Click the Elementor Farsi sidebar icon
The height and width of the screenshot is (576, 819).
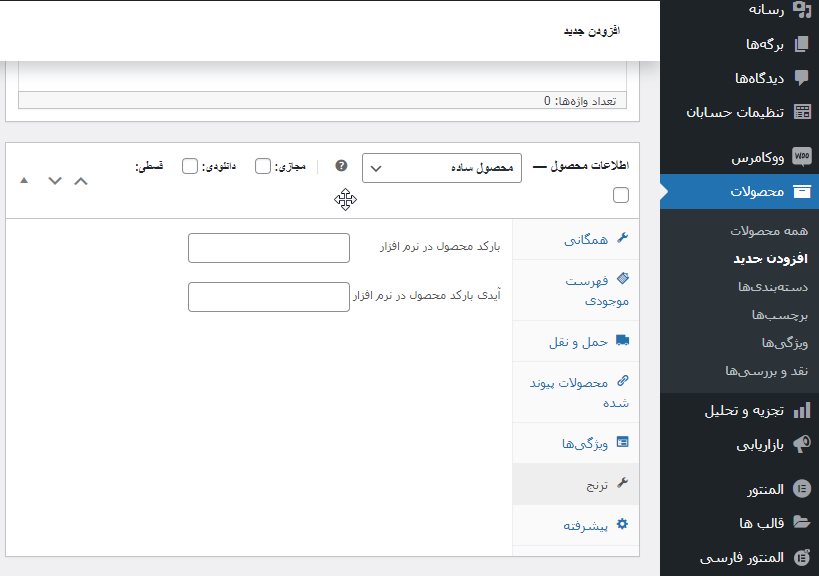[802, 557]
